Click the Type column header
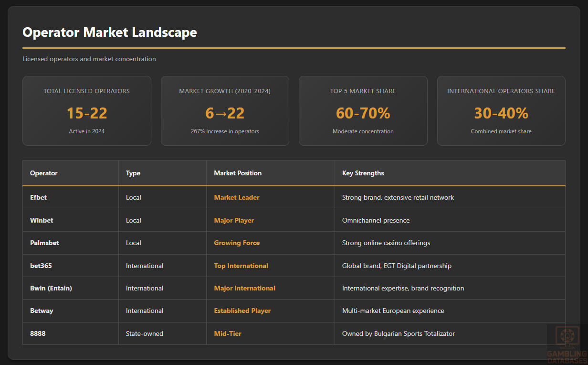This screenshot has width=588, height=365. pos(133,173)
